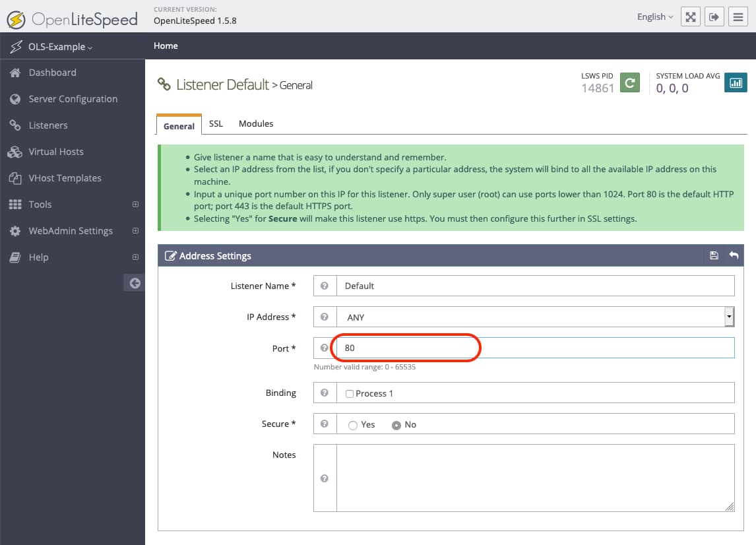
Task: Click the Listener Default heading
Action: [x=222, y=84]
